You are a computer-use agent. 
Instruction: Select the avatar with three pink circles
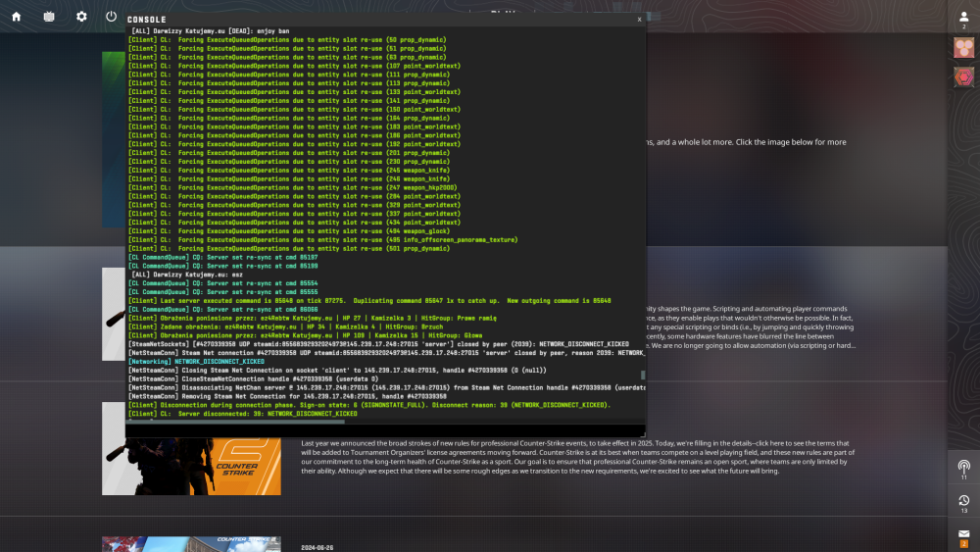[x=963, y=47]
